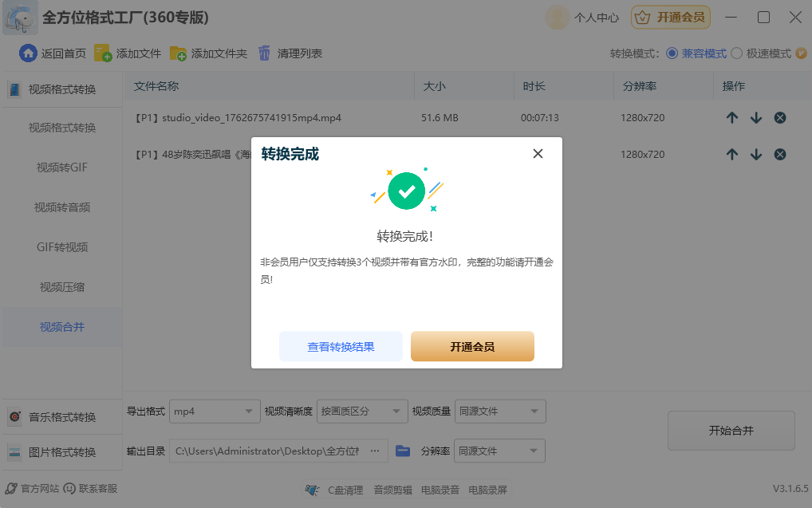
Task: Open the 导出格式 mp4 dropdown
Action: click(214, 411)
